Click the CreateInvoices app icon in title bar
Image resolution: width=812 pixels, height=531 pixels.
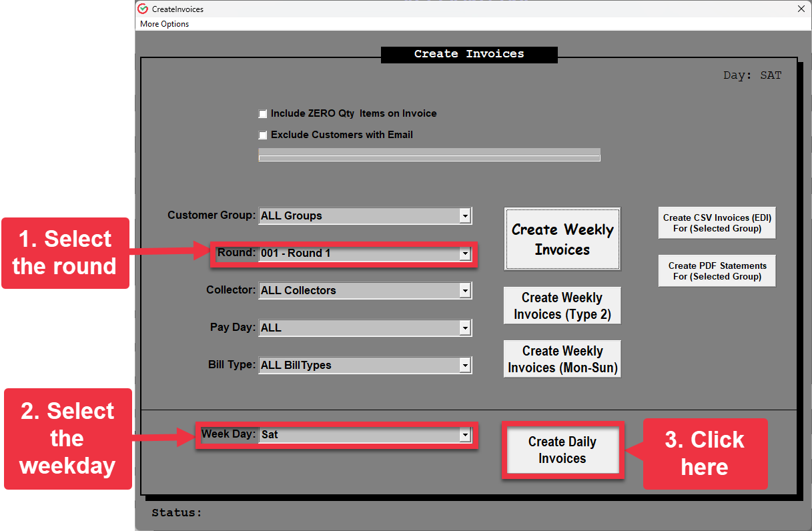pyautogui.click(x=142, y=9)
